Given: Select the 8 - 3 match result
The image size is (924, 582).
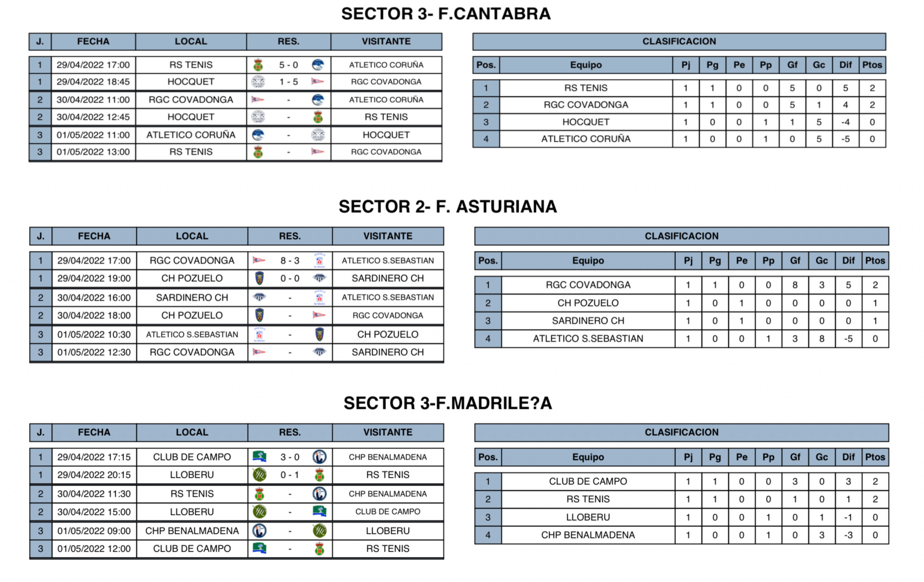Looking at the screenshot, I should [290, 261].
